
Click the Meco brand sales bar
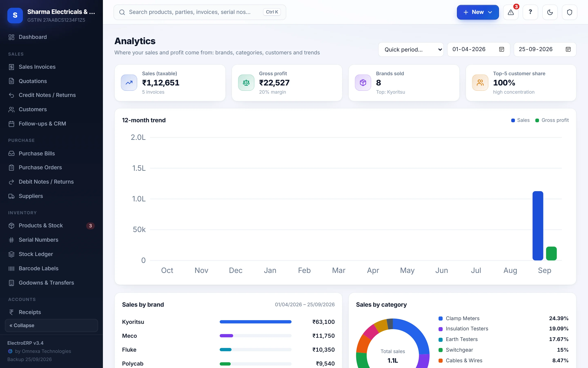coord(226,336)
